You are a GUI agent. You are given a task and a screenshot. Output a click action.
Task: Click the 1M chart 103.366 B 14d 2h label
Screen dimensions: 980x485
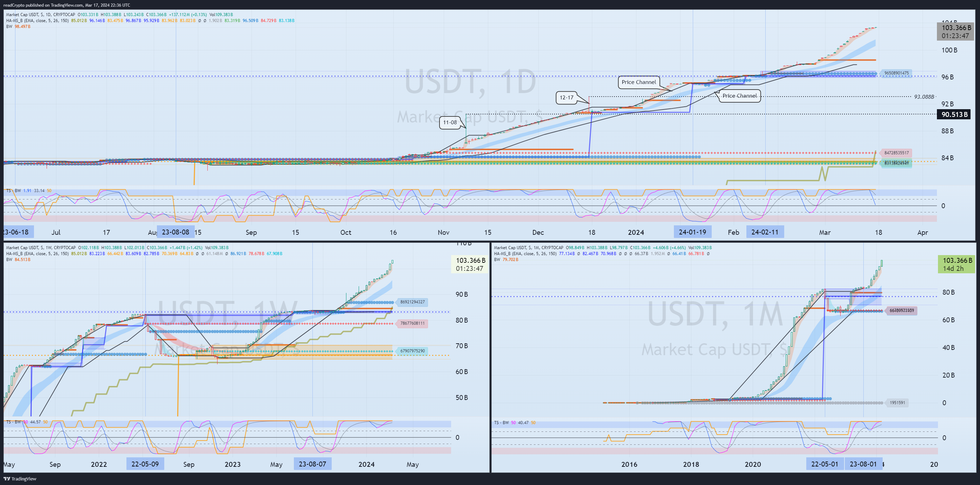click(957, 264)
